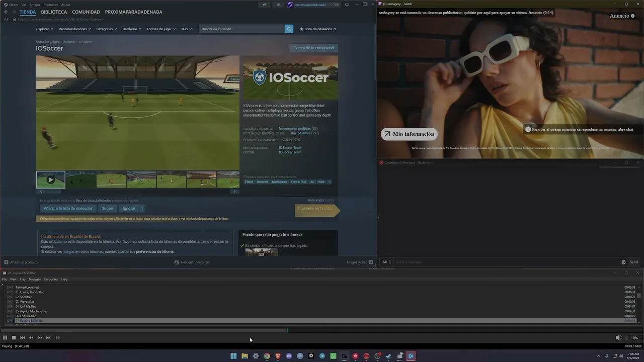Open Lista de deseados wishlist link

318,29
